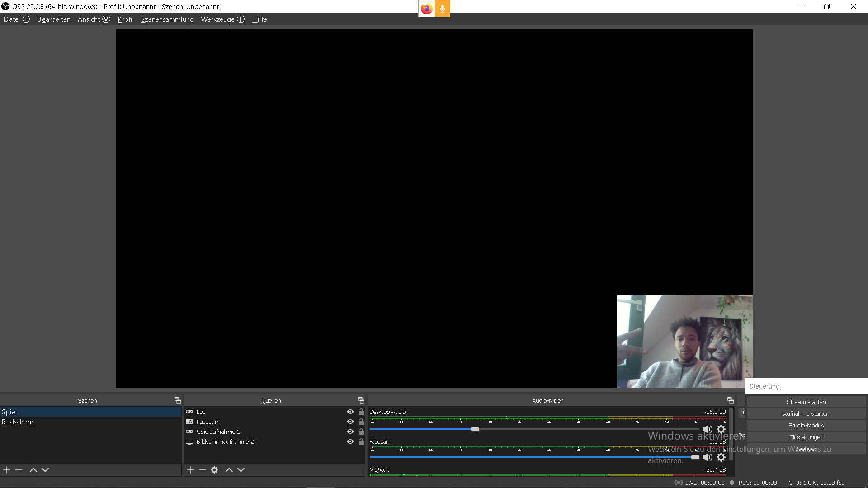This screenshot has width=868, height=488.
Task: Pop out the Audio-Mixer dock
Action: 730,400
